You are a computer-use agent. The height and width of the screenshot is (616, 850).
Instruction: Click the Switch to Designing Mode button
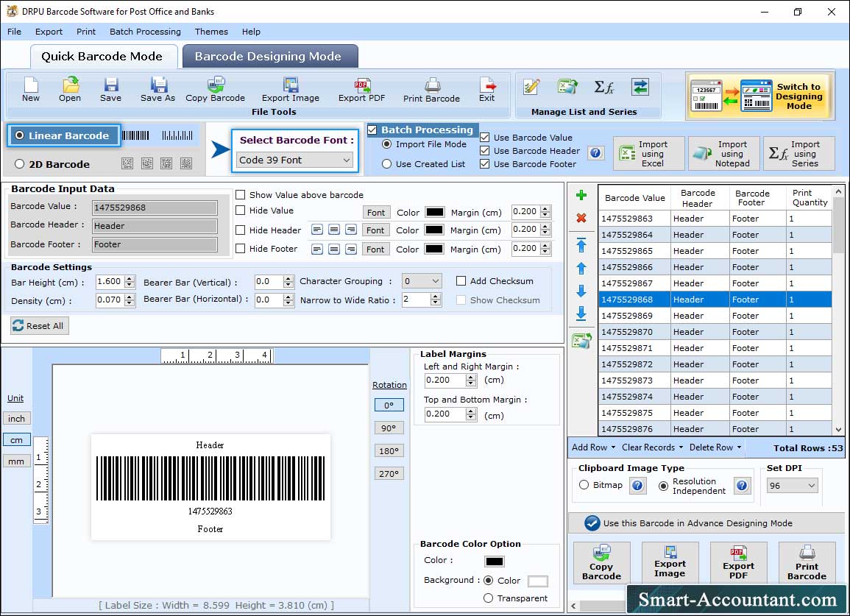[759, 96]
